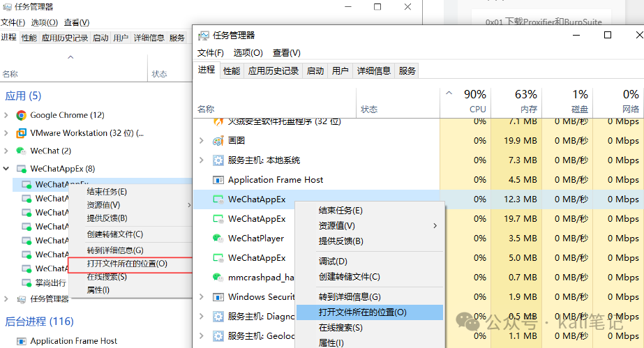Switch to 用户 tab in front window
Viewport: 644px width, 348px height.
tap(340, 71)
